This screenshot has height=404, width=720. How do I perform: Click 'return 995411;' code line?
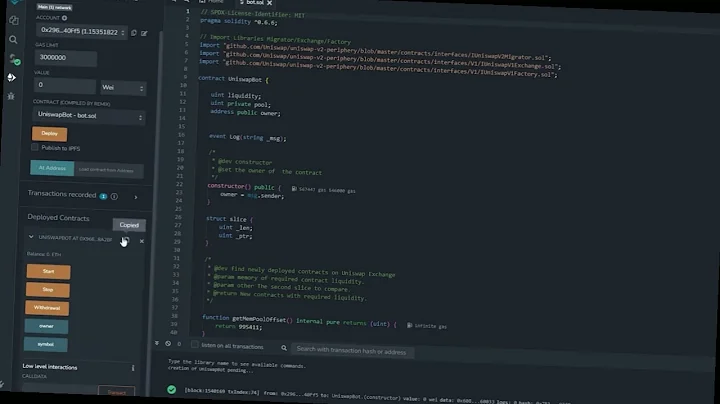coord(238,326)
